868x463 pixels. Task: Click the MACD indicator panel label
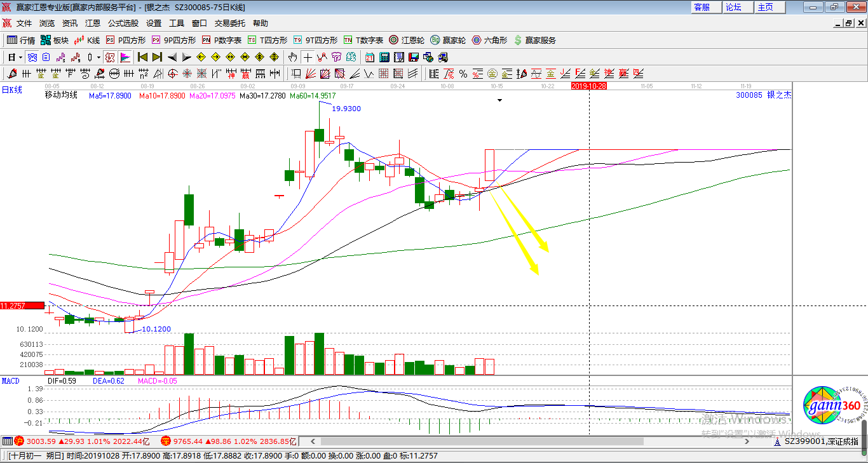click(x=11, y=381)
